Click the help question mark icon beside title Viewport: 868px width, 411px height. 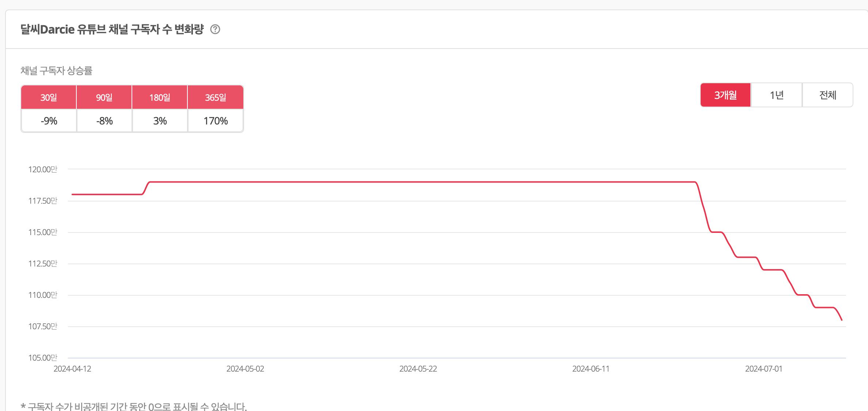[x=215, y=29]
